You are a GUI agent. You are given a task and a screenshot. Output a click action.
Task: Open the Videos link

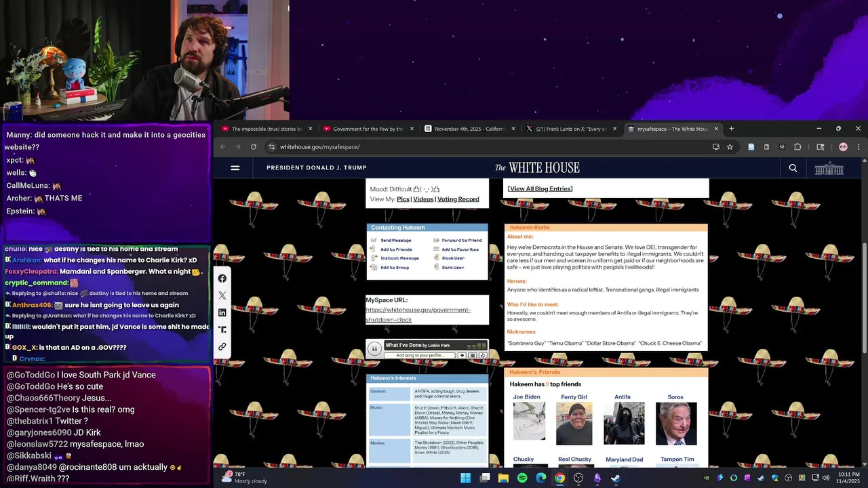click(423, 199)
